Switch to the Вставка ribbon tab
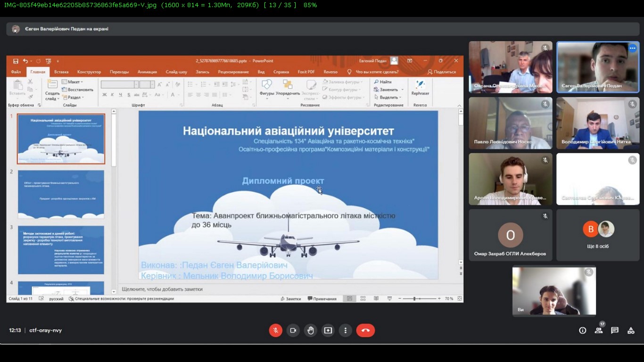 click(x=61, y=72)
